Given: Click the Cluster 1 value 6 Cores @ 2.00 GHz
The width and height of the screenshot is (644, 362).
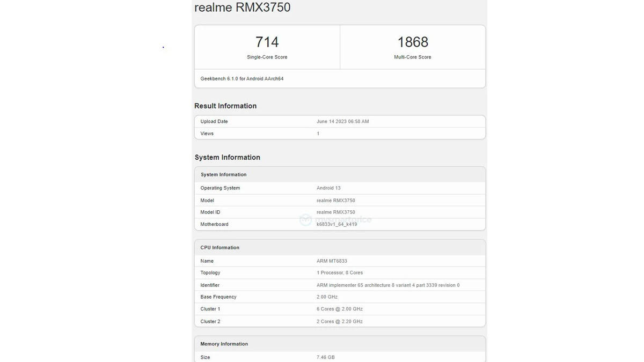Looking at the screenshot, I should pos(339,309).
